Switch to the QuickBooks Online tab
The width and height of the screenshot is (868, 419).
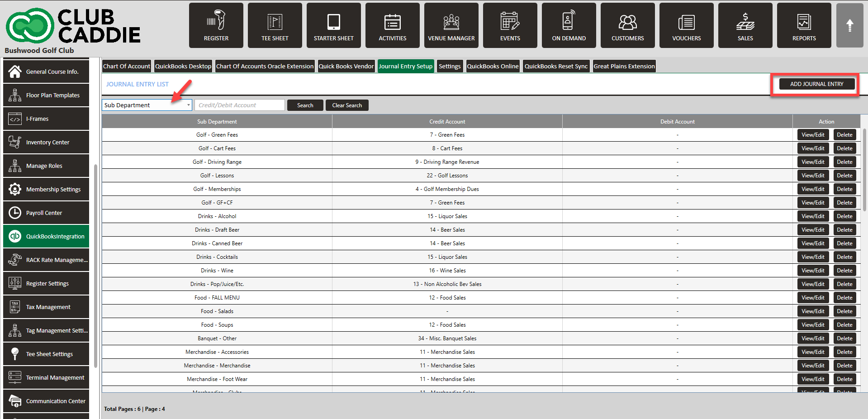493,66
